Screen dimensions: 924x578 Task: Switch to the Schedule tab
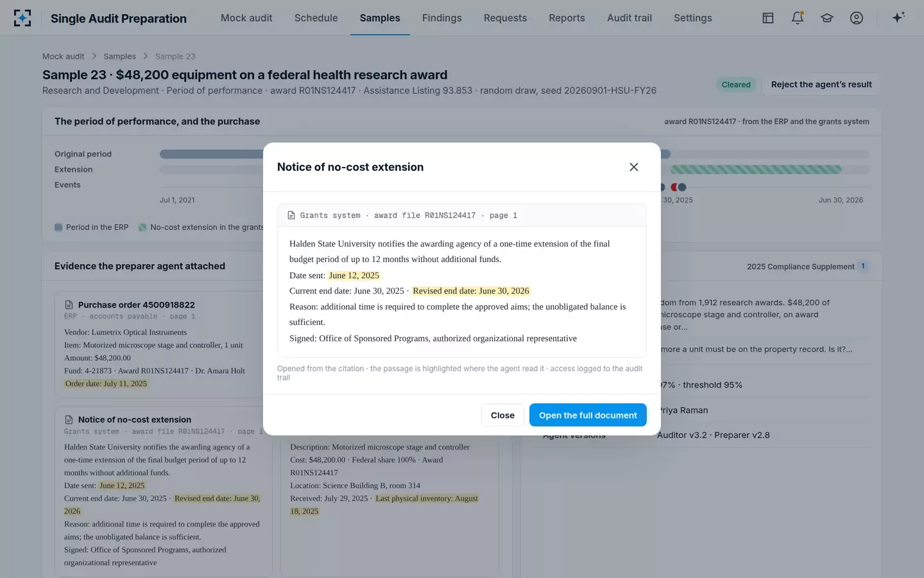pyautogui.click(x=316, y=18)
